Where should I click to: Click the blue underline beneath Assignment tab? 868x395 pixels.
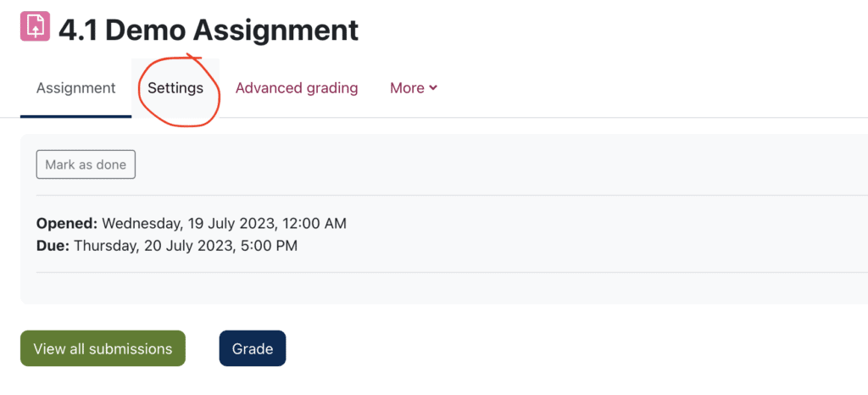75,116
